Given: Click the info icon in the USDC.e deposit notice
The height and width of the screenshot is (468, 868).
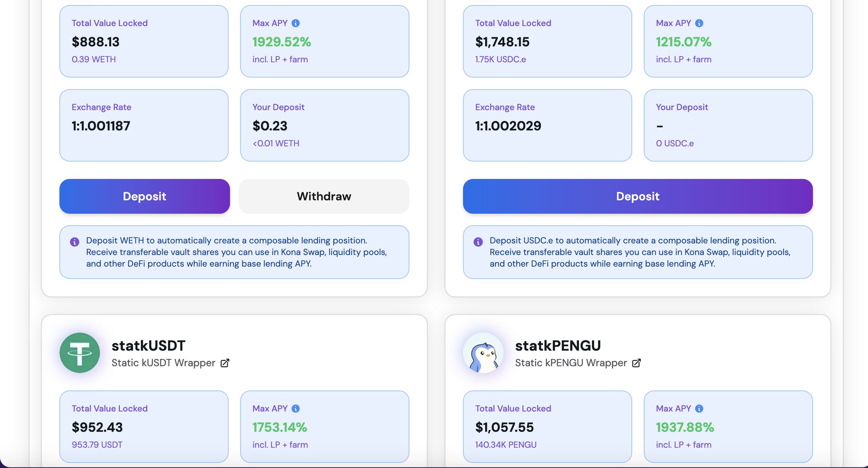Looking at the screenshot, I should [478, 242].
